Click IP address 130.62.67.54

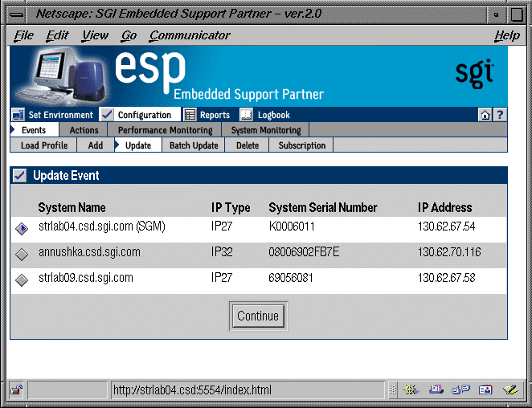point(446,226)
